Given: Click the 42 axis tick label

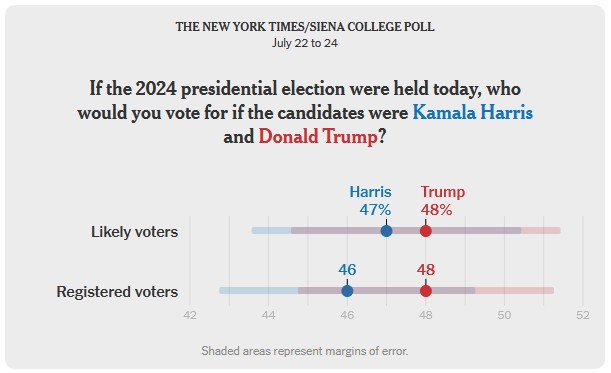Looking at the screenshot, I should [190, 315].
